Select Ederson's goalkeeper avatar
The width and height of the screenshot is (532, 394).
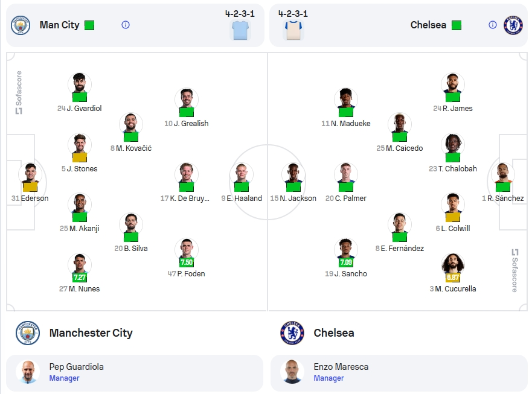30,174
